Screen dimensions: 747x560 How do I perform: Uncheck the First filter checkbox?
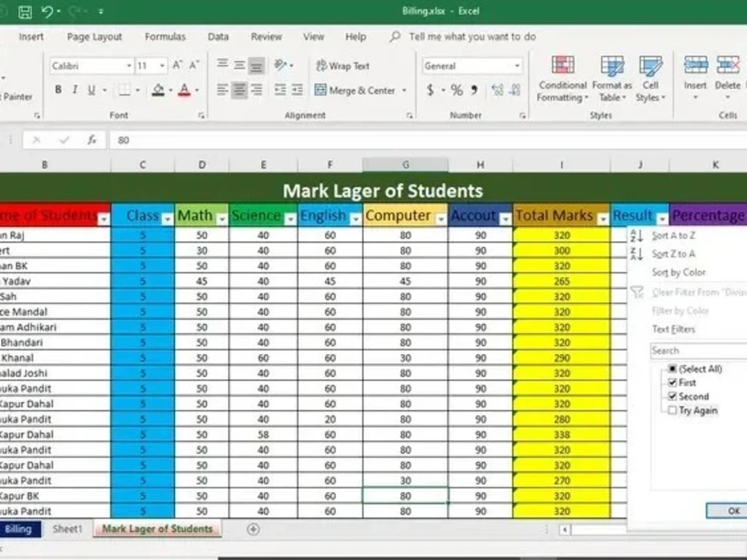[x=672, y=382]
